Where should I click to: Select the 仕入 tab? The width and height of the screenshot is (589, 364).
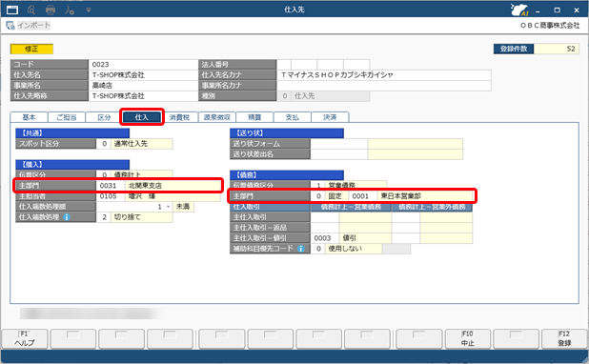click(x=142, y=117)
